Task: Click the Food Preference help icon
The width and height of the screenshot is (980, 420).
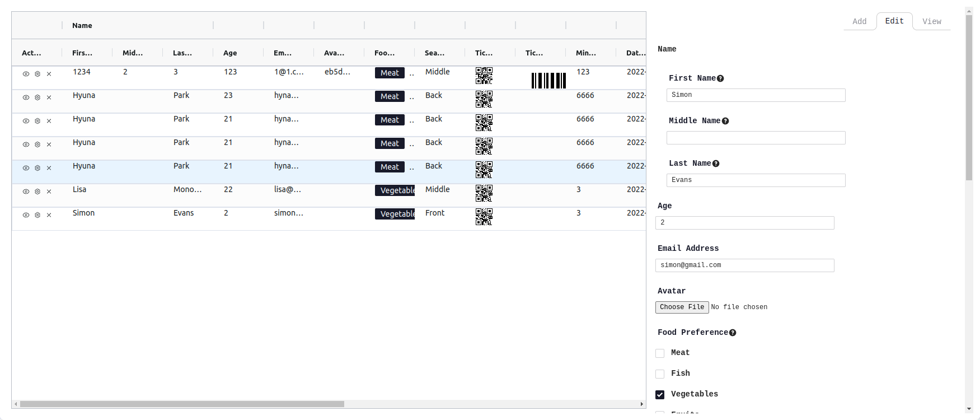Action: [x=733, y=333]
